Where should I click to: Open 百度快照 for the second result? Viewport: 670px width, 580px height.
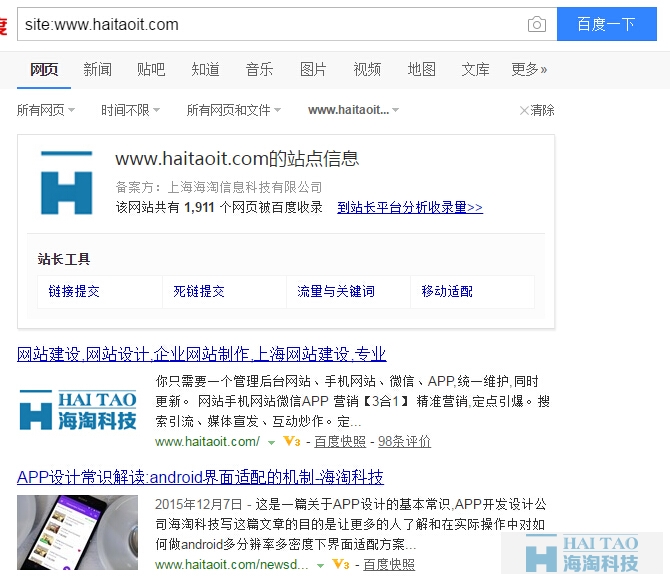click(x=389, y=565)
